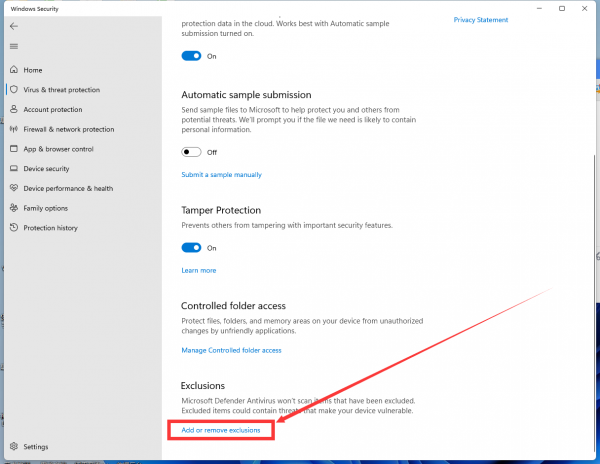Click Add or remove exclusions link
The image size is (600, 464).
pos(221,430)
